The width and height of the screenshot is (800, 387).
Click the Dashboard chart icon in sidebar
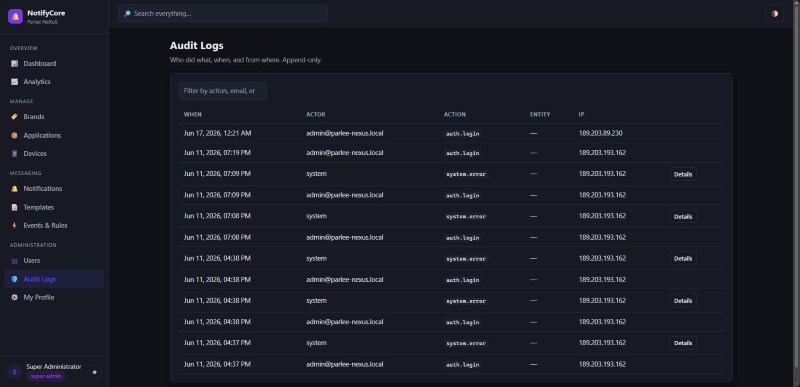(x=14, y=64)
